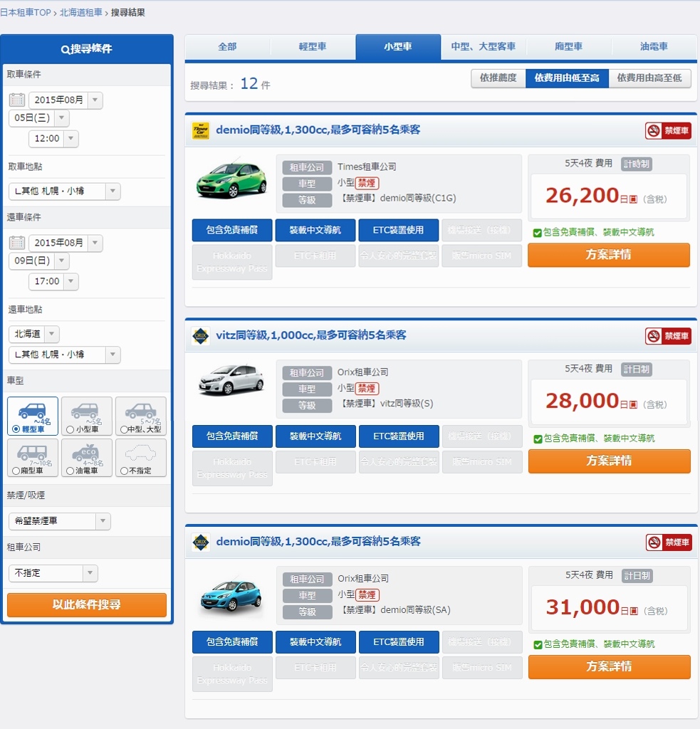700x729 pixels.
Task: Click the white vitz car thumbnail
Action: pyautogui.click(x=231, y=380)
